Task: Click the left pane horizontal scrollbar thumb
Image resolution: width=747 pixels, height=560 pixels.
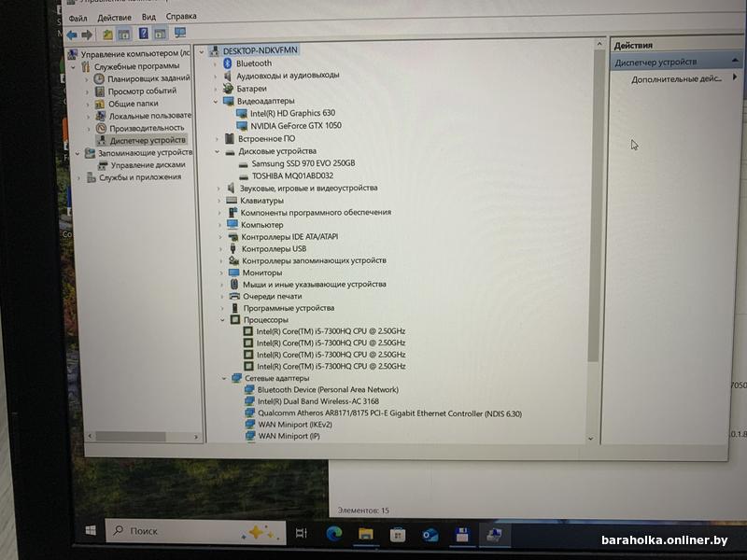Action: coord(131,436)
